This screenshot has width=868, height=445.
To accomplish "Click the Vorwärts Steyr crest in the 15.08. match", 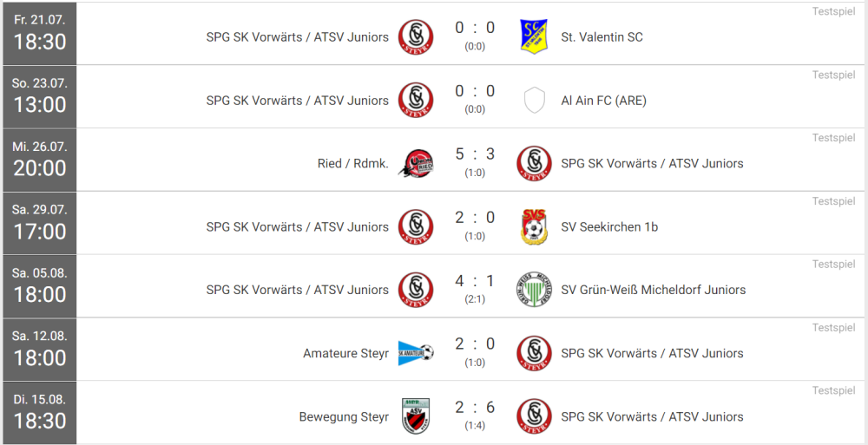I will coord(534,416).
